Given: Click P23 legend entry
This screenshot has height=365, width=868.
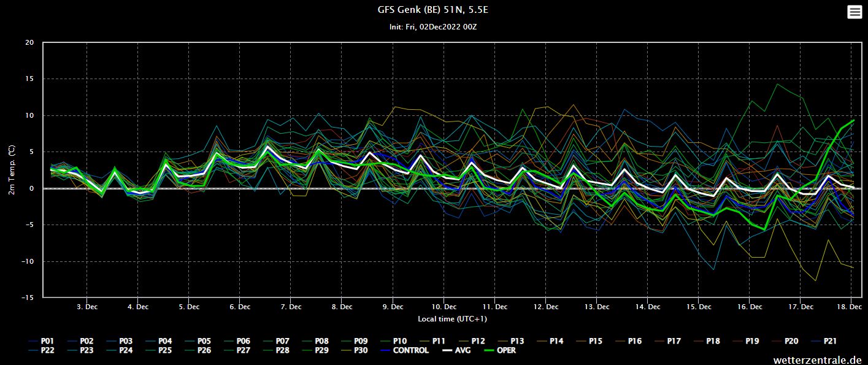Looking at the screenshot, I should tap(80, 351).
